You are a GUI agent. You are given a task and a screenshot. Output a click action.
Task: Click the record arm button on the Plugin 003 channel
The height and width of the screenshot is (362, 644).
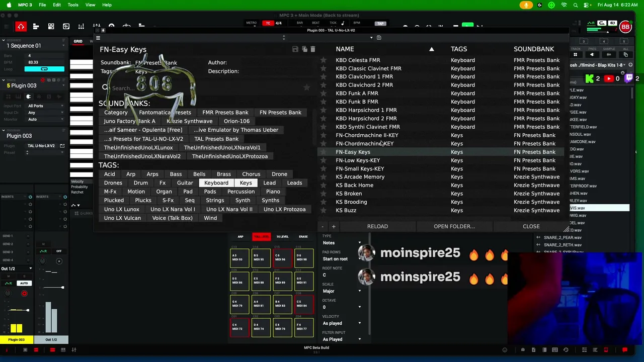[x=24, y=293]
